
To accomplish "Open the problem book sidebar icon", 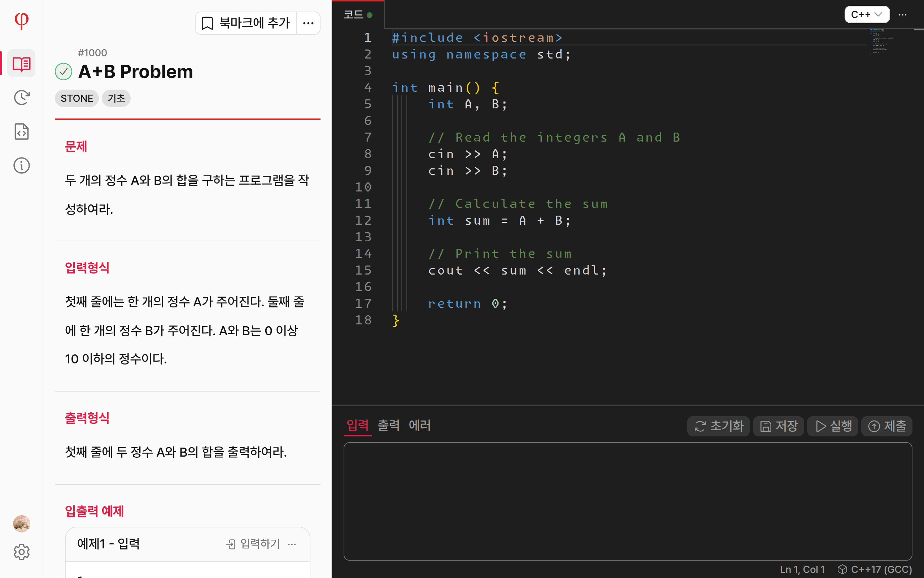I will point(21,64).
